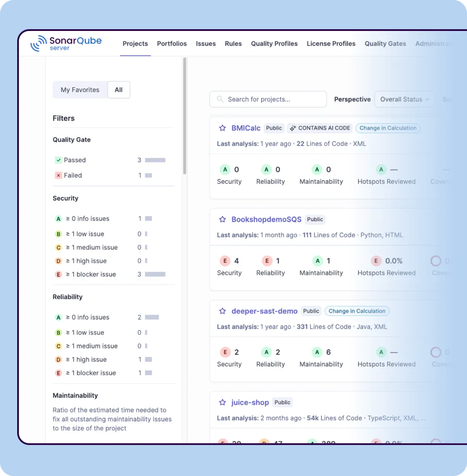467x476 pixels.
Task: Click BookshopdemoSQS Security E rating badge
Action: pyautogui.click(x=225, y=261)
